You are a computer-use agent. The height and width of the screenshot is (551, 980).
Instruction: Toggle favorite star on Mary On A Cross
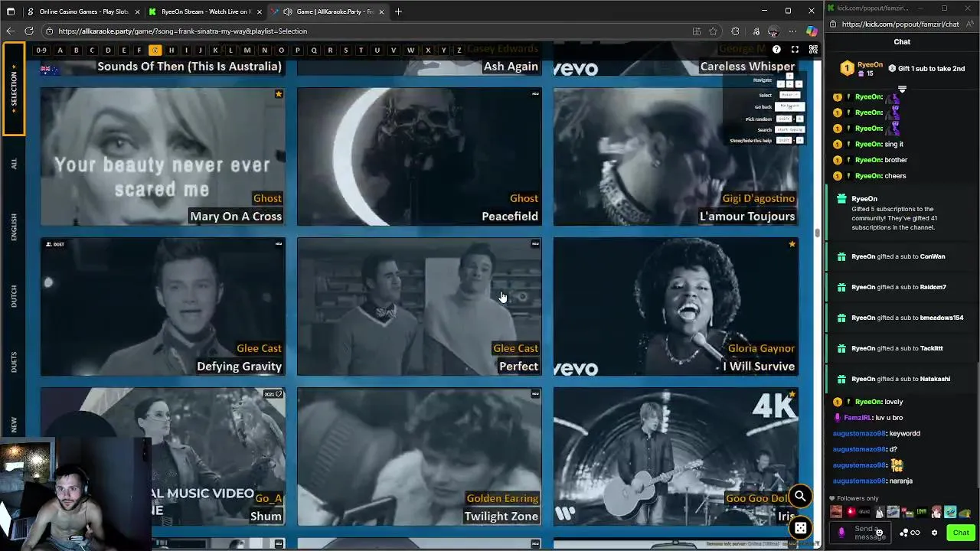[x=279, y=94]
